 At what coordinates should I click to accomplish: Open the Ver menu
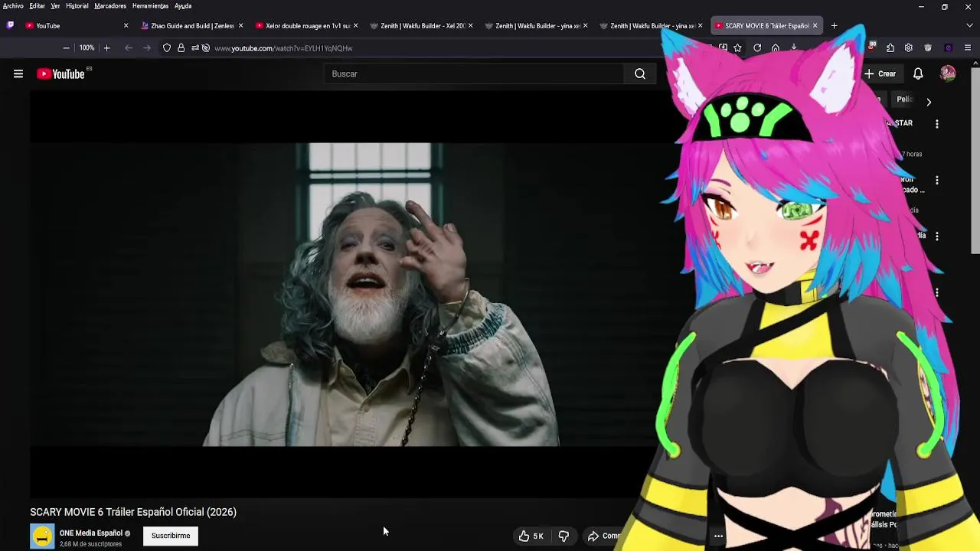pos(55,6)
